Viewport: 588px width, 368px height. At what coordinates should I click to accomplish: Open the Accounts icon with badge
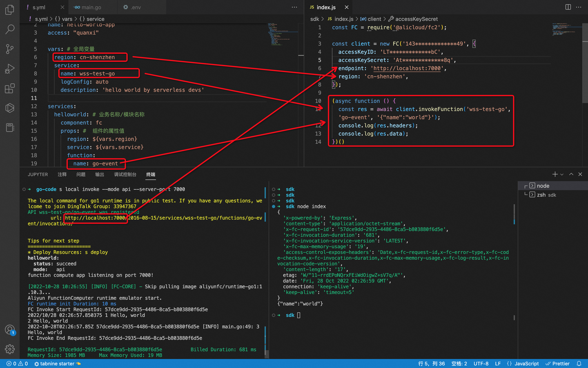10,330
